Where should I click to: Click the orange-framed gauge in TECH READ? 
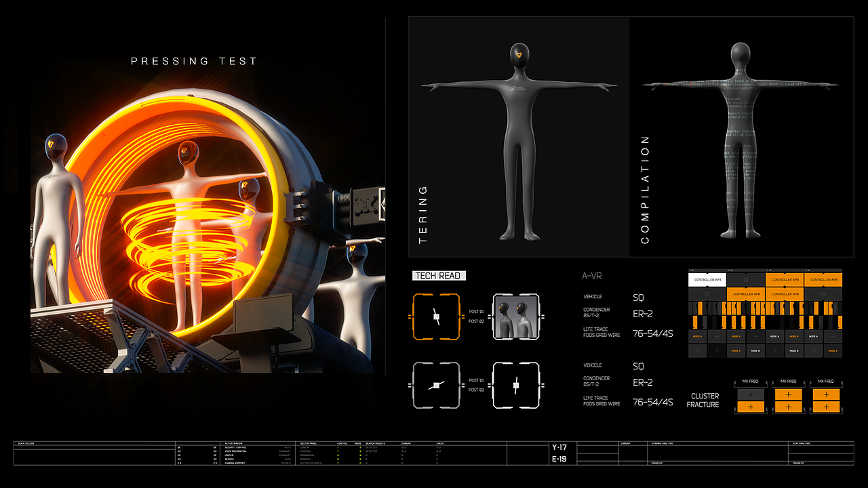(x=437, y=317)
